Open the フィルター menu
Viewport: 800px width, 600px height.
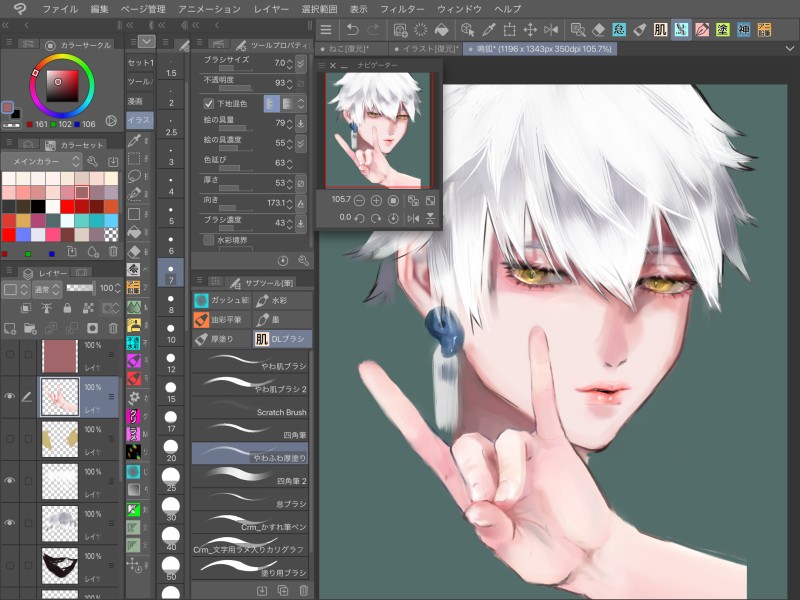click(402, 9)
